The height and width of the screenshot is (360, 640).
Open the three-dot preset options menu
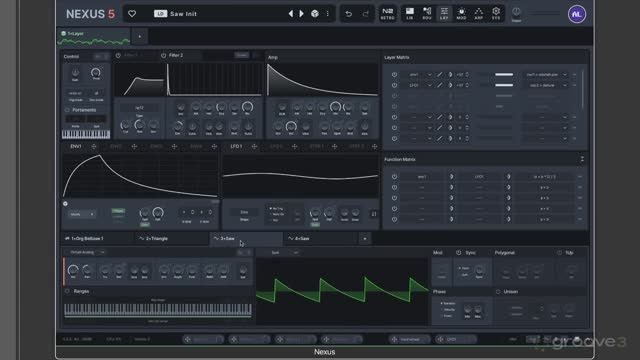click(x=327, y=14)
